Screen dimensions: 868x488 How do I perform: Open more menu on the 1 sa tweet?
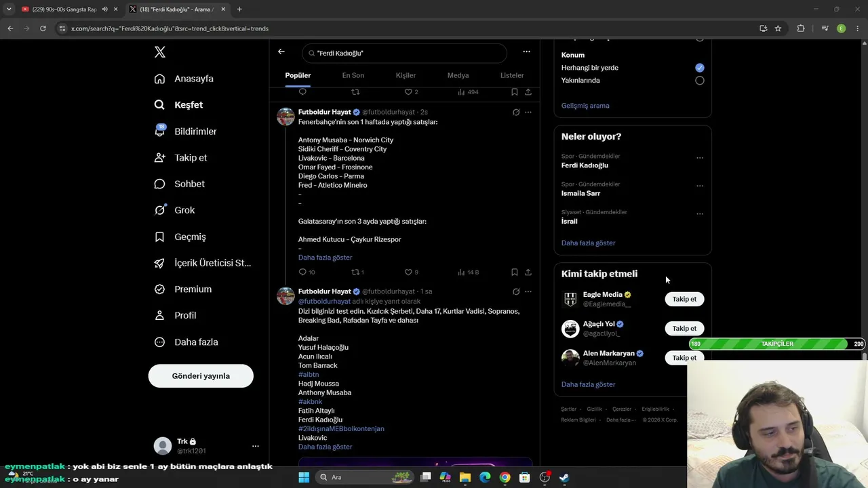(528, 291)
